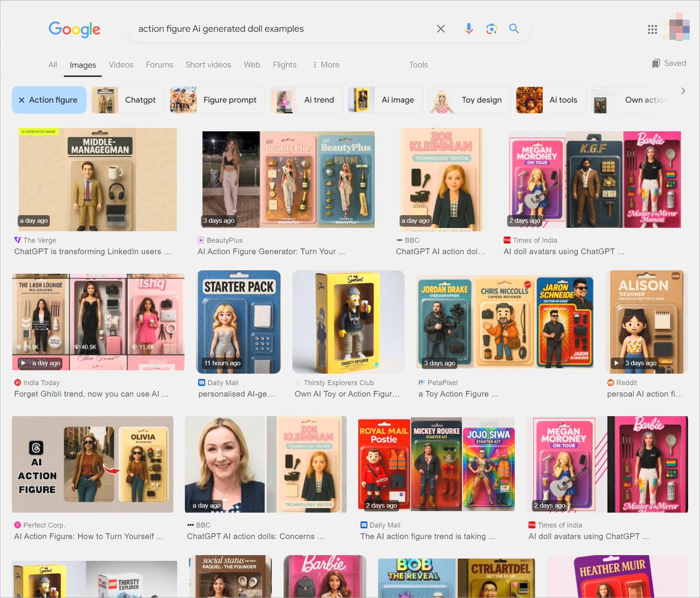The height and width of the screenshot is (598, 700).
Task: Click the Google logo
Action: tap(74, 29)
